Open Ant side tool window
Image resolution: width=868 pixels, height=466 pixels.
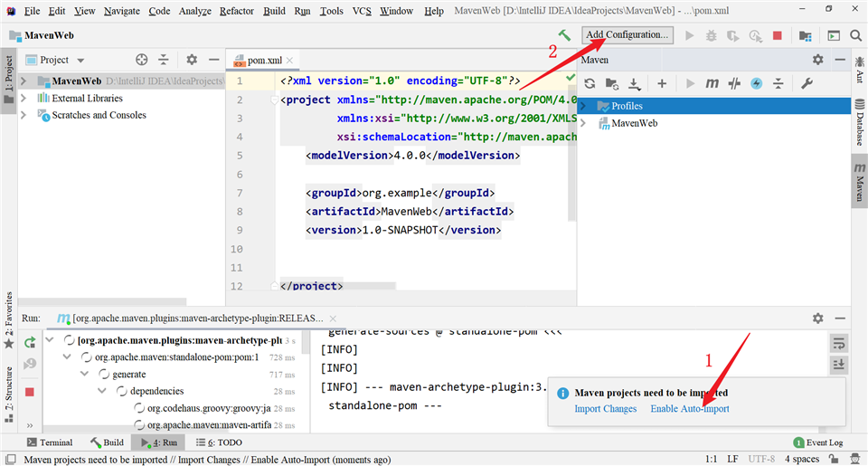[859, 70]
